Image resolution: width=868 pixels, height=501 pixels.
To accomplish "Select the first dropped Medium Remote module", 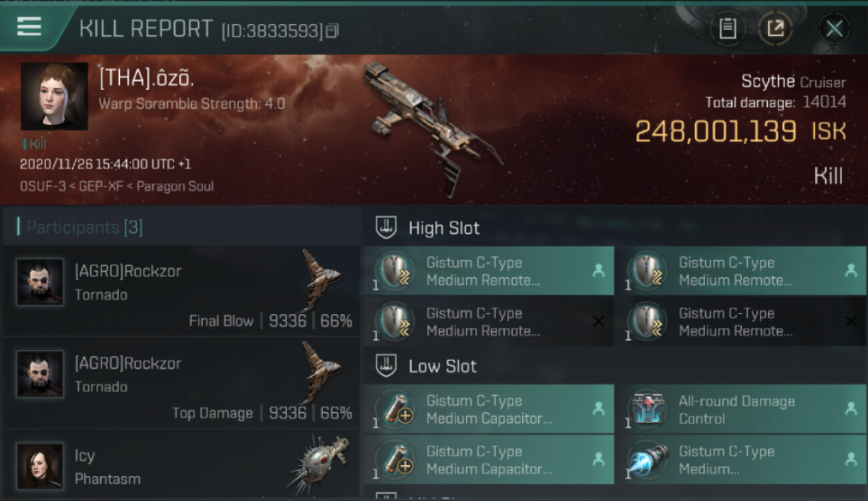I will (x=489, y=271).
